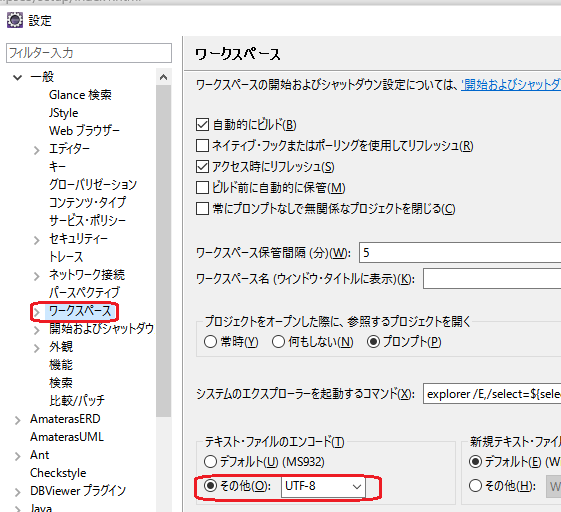Select トレース in the tree

pos(66,257)
